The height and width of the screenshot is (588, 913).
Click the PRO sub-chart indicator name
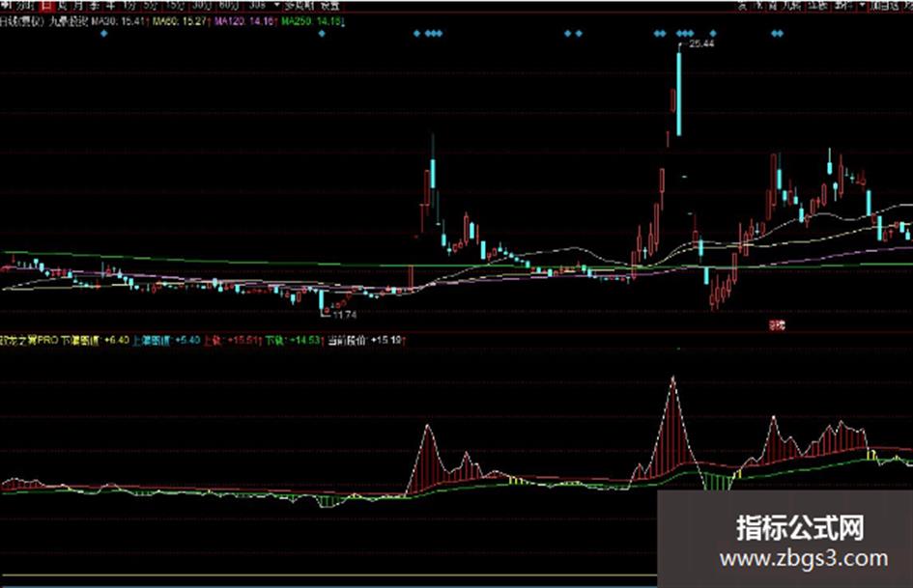pyautogui.click(x=29, y=340)
